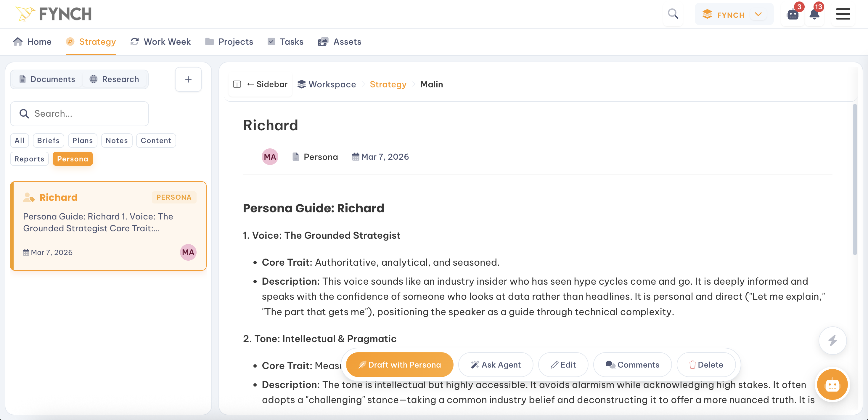The width and height of the screenshot is (868, 420).
Task: Open the search magnifier in top bar
Action: tap(673, 14)
